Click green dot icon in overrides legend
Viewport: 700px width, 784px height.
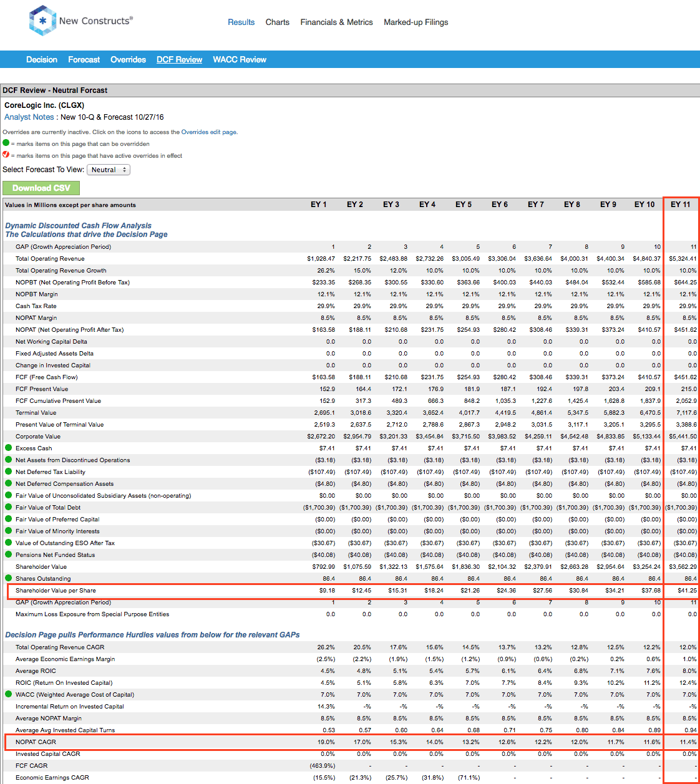tap(6, 143)
